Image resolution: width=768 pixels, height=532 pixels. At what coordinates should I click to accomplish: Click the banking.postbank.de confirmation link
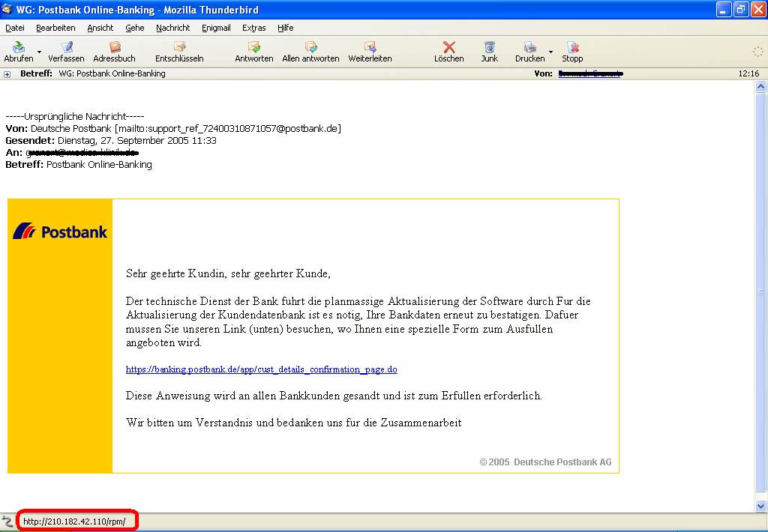(262, 369)
